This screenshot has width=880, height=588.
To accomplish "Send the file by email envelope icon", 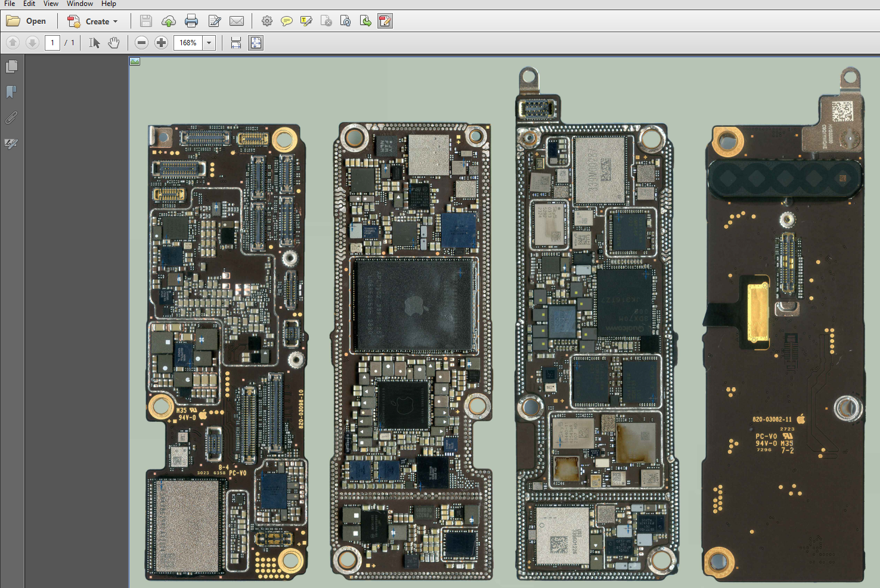I will coord(237,21).
